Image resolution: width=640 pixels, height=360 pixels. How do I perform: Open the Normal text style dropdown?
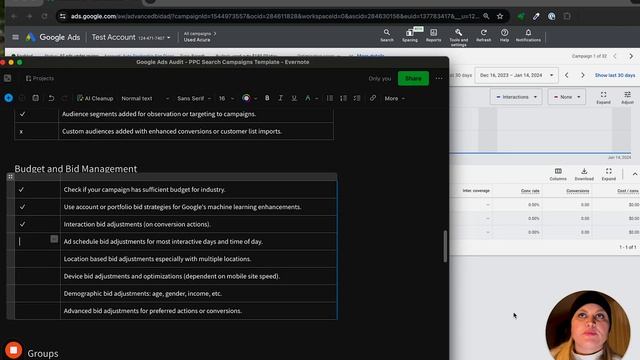pyautogui.click(x=145, y=98)
